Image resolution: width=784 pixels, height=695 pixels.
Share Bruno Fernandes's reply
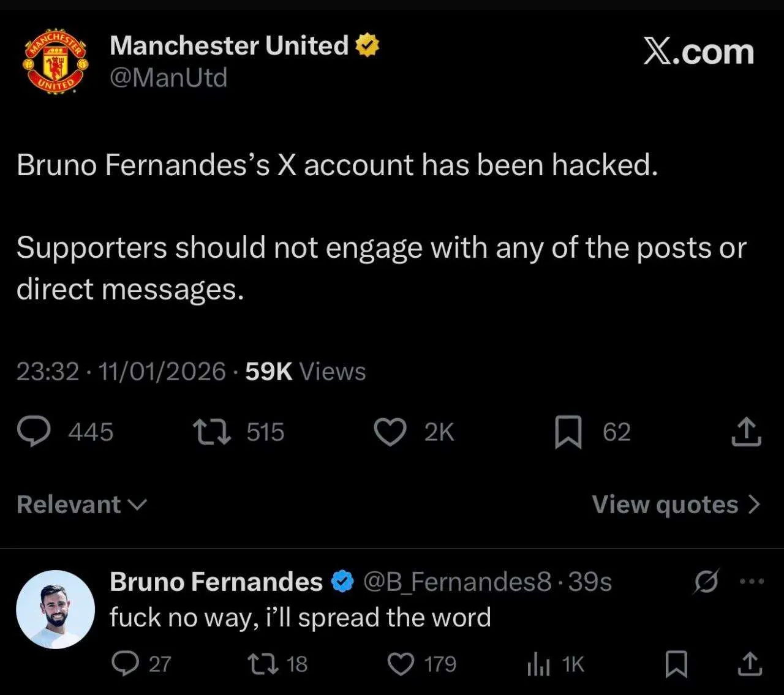click(x=749, y=664)
